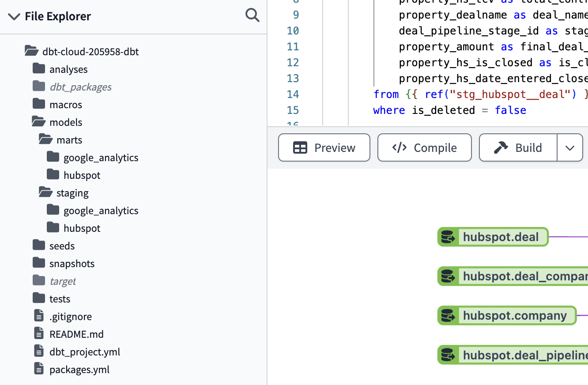This screenshot has width=588, height=385.
Task: Collapse the File Explorer panel with its chevron
Action: [x=14, y=16]
